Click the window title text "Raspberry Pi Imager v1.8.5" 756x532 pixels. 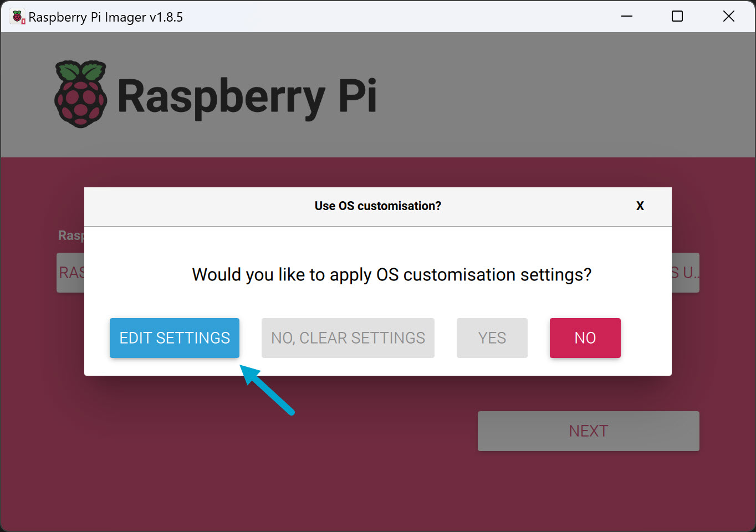click(x=105, y=17)
